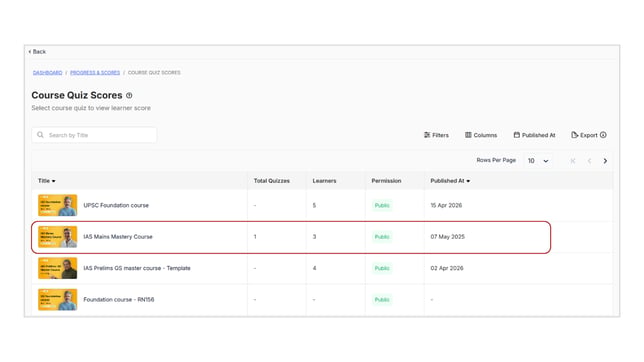This screenshot has width=644, height=362.
Task: Click the Learners column header
Action: 324,181
